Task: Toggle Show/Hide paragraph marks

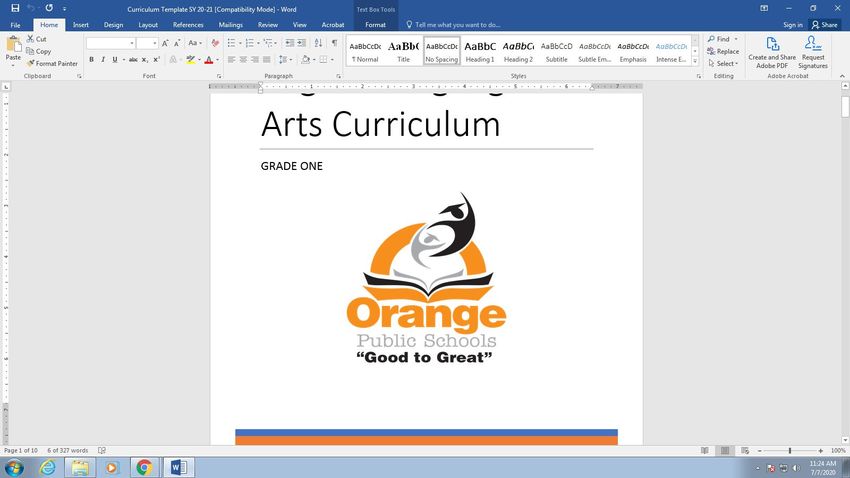Action: pyautogui.click(x=334, y=43)
